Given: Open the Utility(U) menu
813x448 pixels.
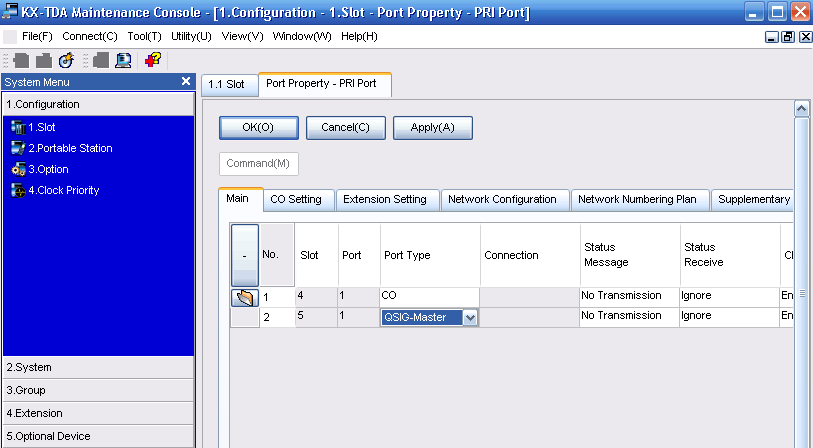Looking at the screenshot, I should [191, 36].
